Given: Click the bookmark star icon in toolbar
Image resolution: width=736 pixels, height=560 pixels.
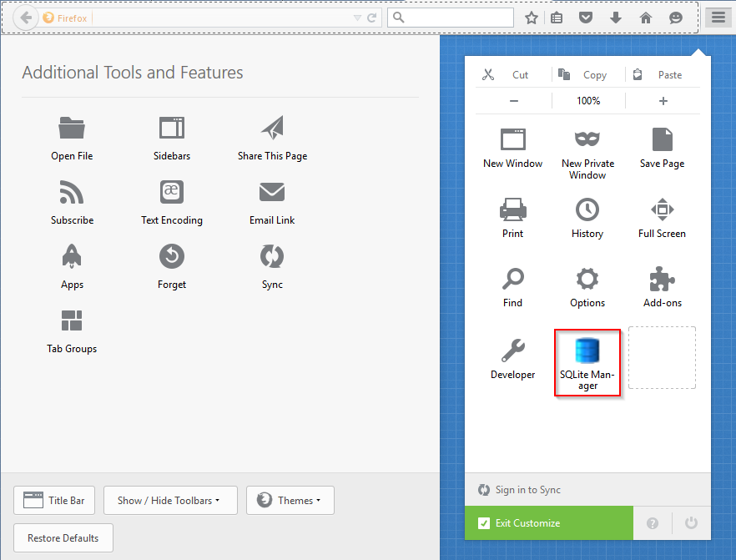Looking at the screenshot, I should click(532, 18).
